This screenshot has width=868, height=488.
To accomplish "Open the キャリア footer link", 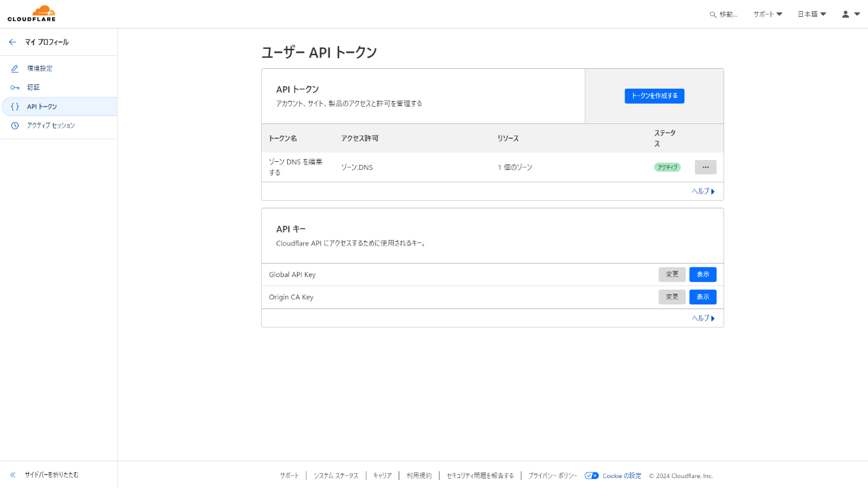I will coord(382,476).
